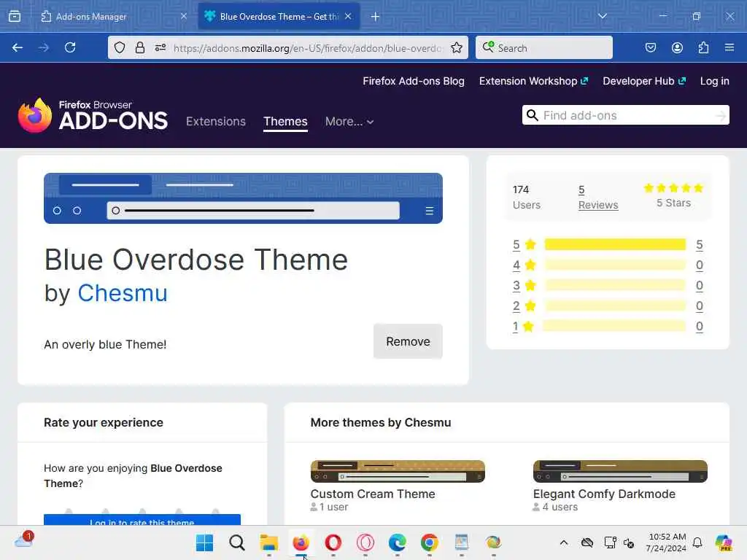This screenshot has height=560, width=747.
Task: Open the Firefox account icon
Action: tap(677, 47)
